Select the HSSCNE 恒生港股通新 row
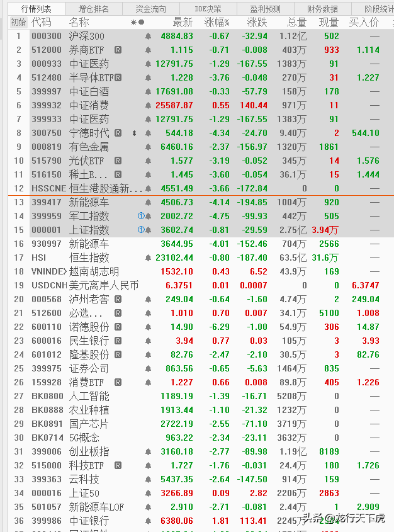394x532 pixels. (201, 188)
